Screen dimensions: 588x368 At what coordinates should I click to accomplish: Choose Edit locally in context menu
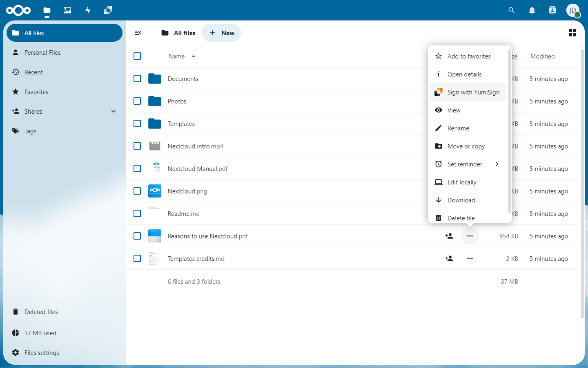coord(468,182)
